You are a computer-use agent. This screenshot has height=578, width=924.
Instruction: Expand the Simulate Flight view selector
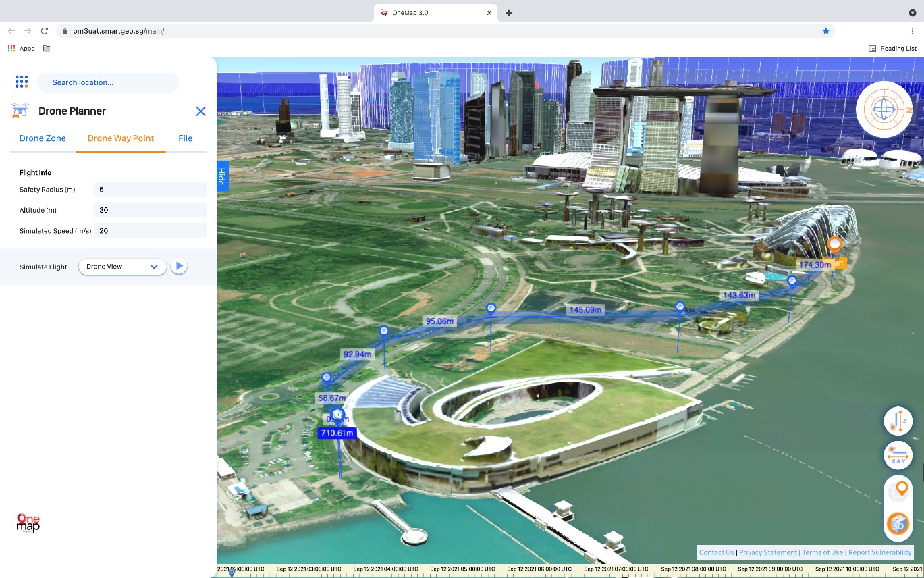(155, 266)
